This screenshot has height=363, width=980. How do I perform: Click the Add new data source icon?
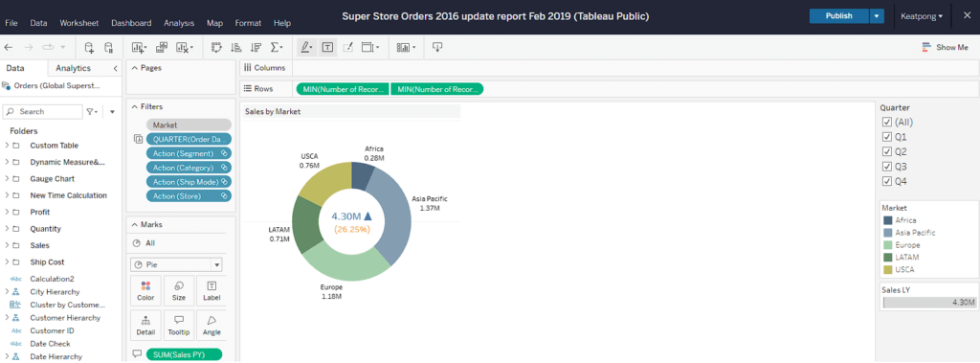click(x=89, y=48)
